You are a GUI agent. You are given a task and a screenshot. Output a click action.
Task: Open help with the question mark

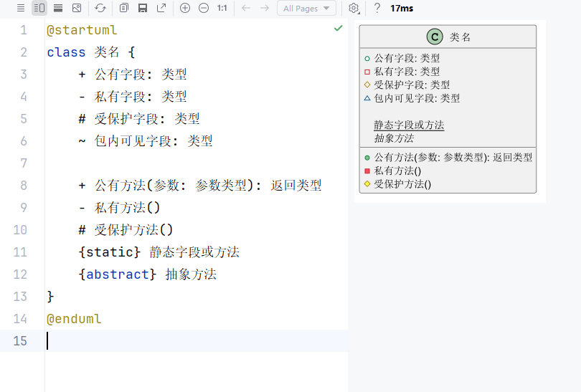[377, 8]
